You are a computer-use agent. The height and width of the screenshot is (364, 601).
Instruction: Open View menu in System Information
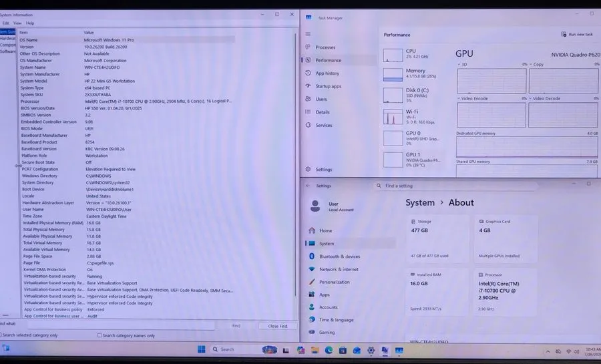pyautogui.click(x=17, y=23)
